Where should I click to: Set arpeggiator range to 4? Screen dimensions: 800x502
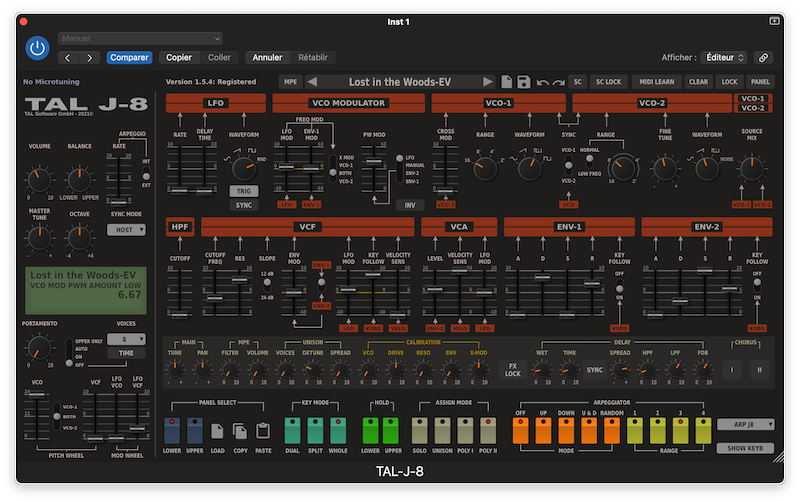pos(703,431)
